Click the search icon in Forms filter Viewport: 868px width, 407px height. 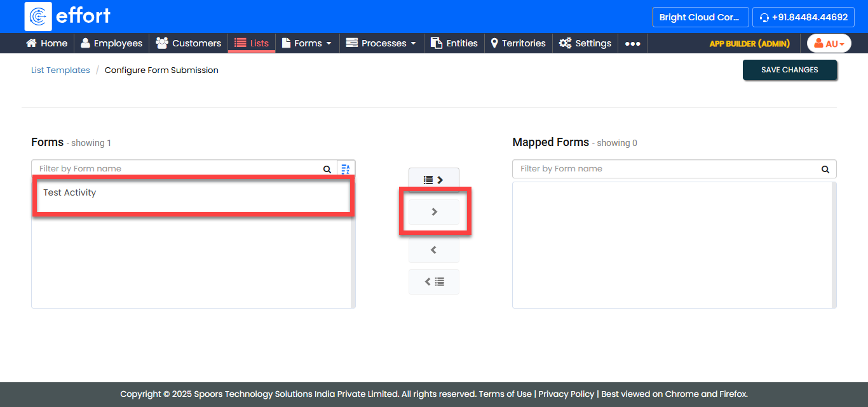coord(327,169)
